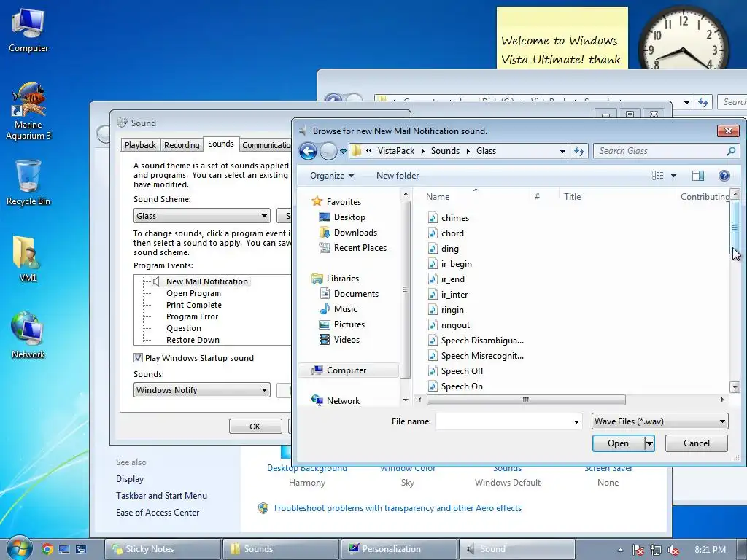Expand the File name history dropdown
The width and height of the screenshot is (747, 560).
(x=576, y=421)
